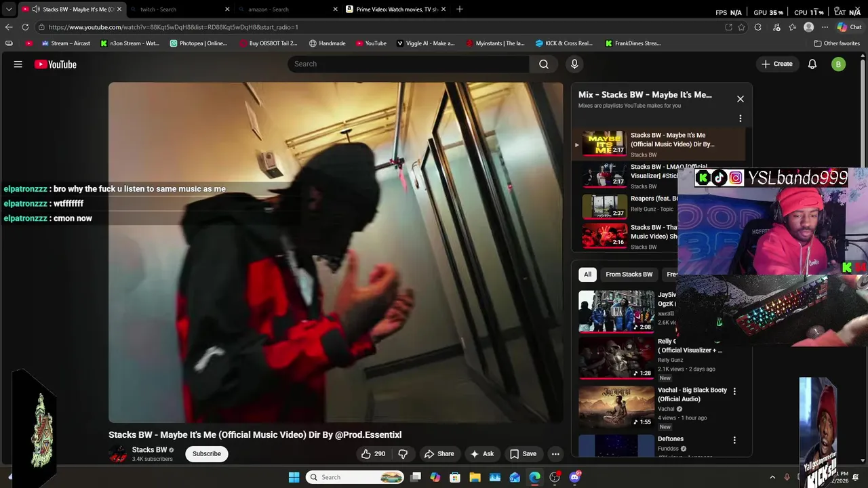
Task: Open the YouTube Create button
Action: coord(777,64)
